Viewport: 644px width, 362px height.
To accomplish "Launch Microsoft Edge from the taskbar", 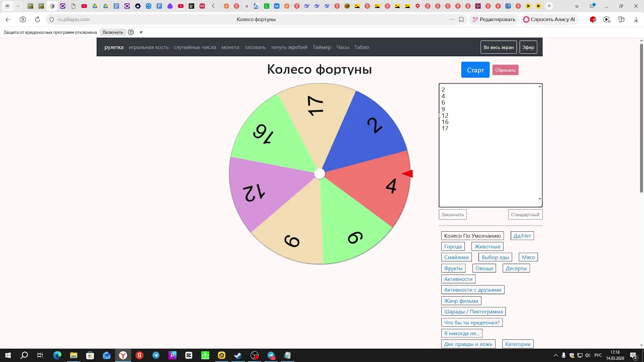I will click(x=57, y=355).
